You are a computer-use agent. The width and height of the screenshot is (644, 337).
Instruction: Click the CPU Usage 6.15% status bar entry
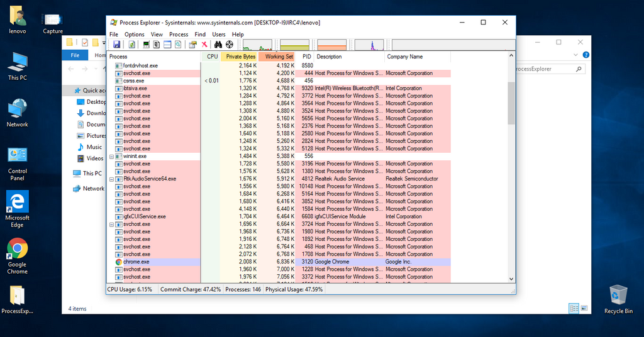click(x=130, y=289)
